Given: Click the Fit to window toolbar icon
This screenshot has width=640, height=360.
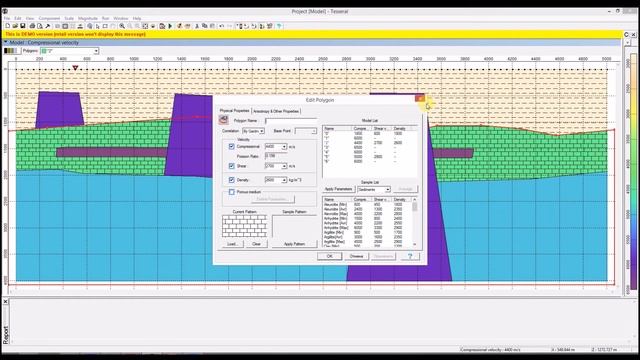Looking at the screenshot, I should [145, 26].
